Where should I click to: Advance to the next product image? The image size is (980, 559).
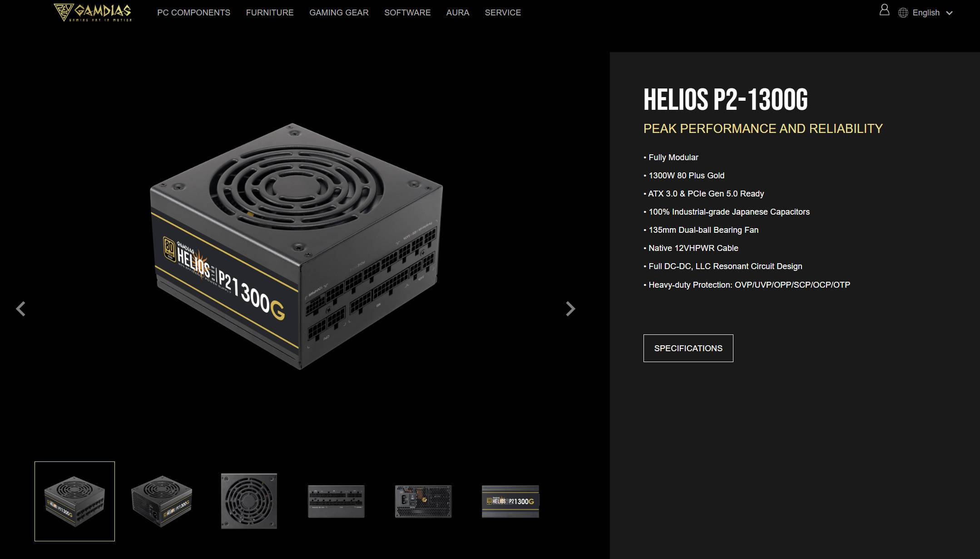coord(570,309)
